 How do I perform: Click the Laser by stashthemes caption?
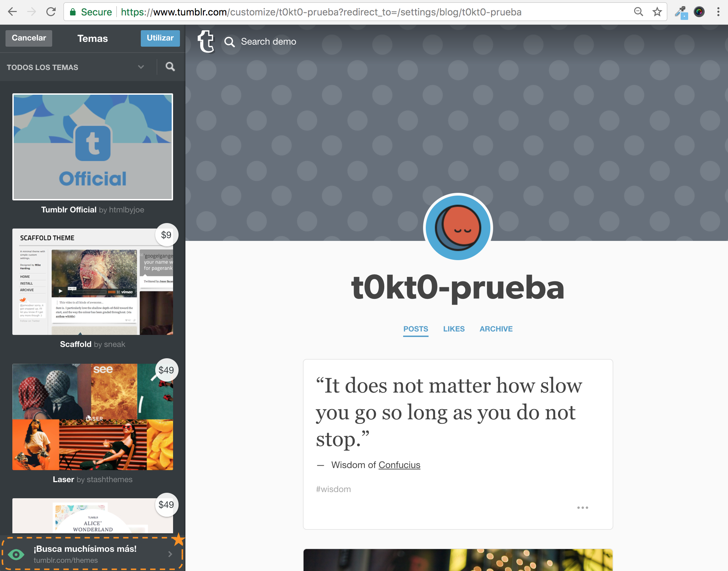coord(93,479)
